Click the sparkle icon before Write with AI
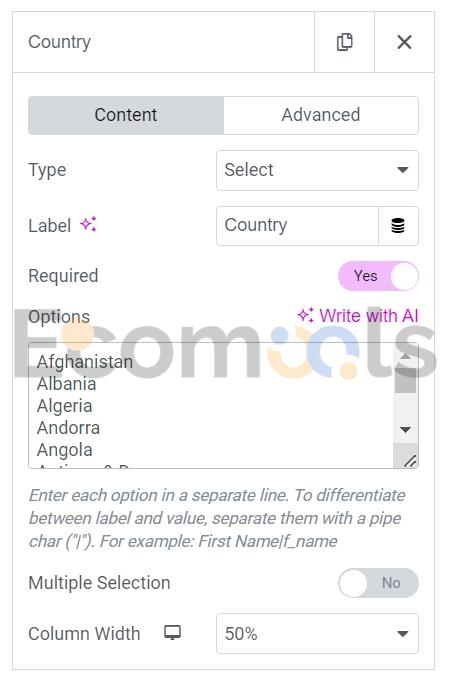Screen dimensions: 451x688 click(x=306, y=315)
